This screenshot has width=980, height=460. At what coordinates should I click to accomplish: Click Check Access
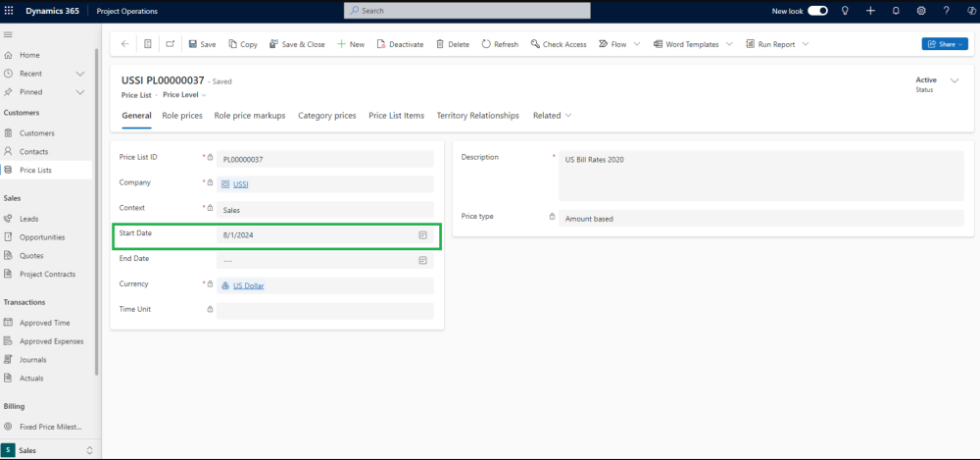tap(559, 44)
